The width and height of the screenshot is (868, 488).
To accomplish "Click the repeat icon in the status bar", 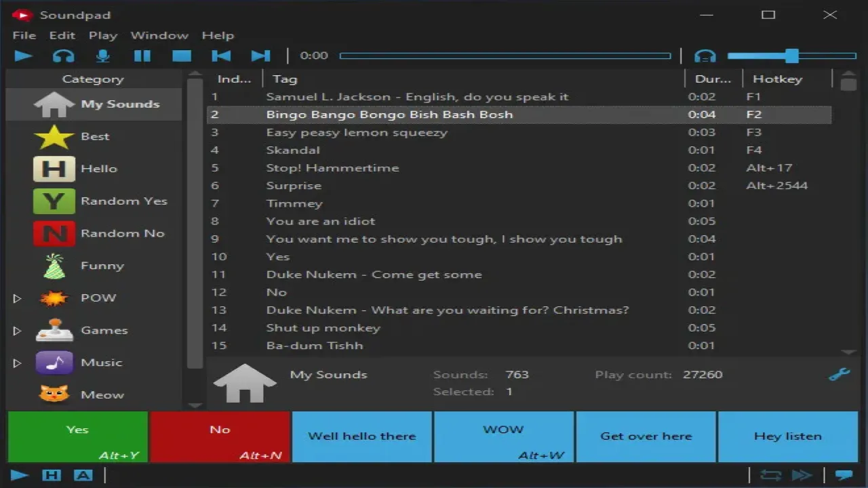I will pos(772,475).
